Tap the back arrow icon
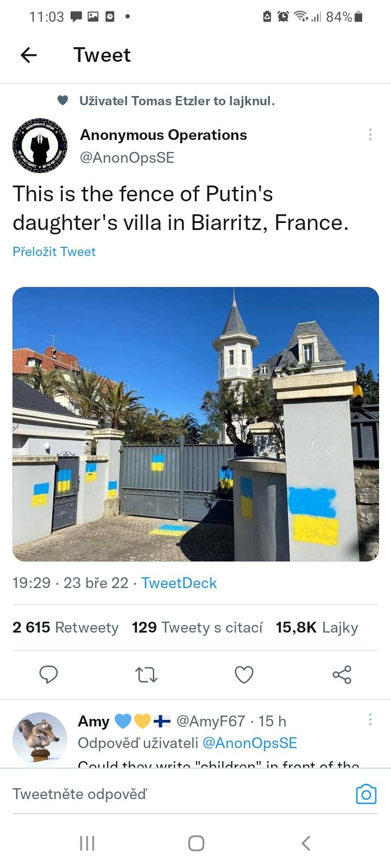The image size is (391, 868). [28, 55]
